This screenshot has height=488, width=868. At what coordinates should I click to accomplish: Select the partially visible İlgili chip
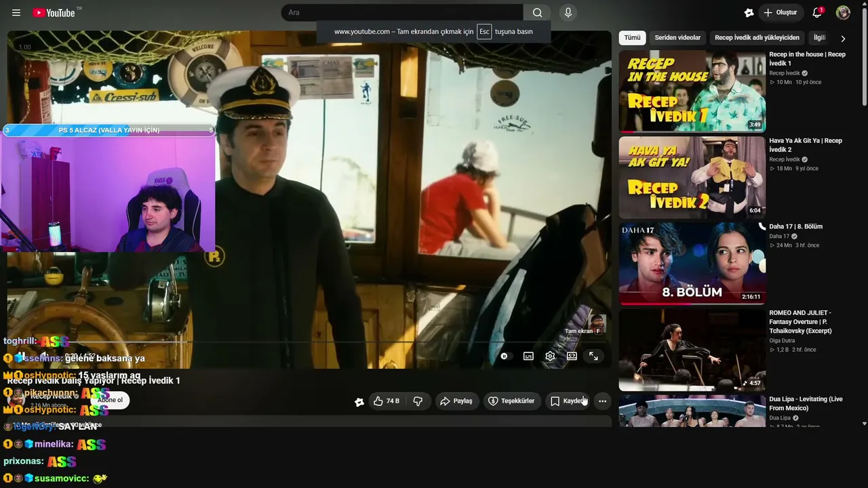point(819,38)
